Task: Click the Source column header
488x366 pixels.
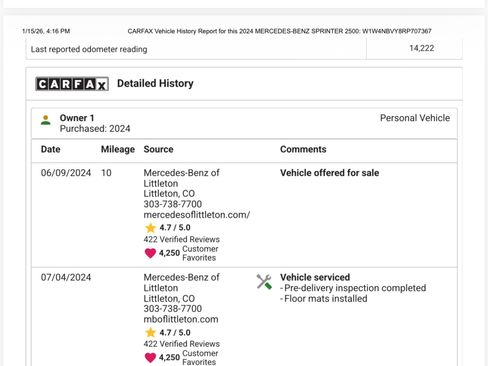Action: pos(158,149)
